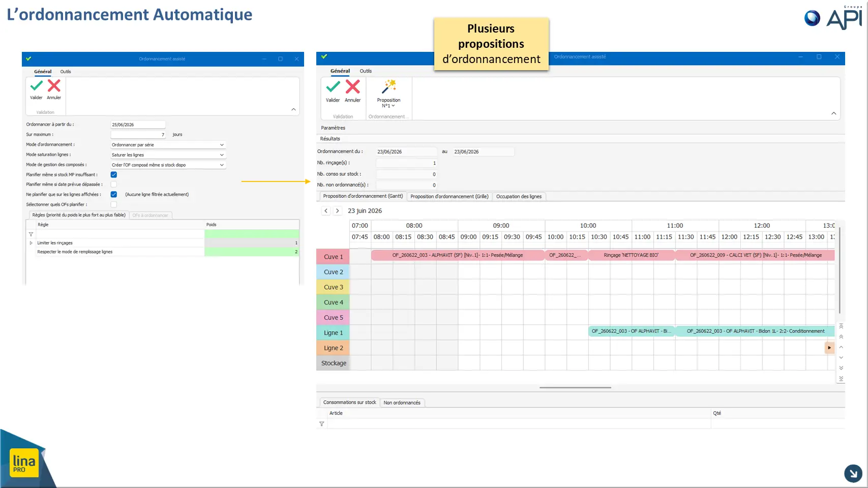Screen dimensions: 868x488
Task: Click the green check icon in right window title bar
Action: (x=324, y=56)
